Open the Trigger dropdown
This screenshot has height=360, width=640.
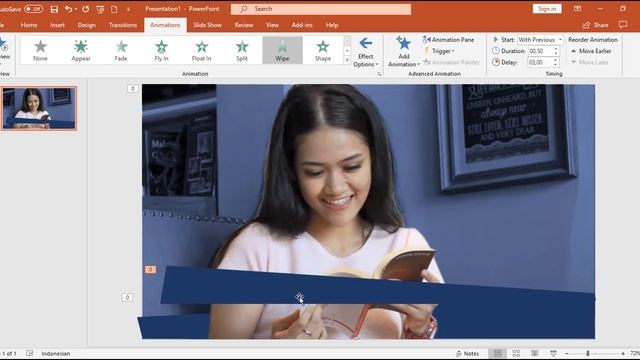[439, 51]
